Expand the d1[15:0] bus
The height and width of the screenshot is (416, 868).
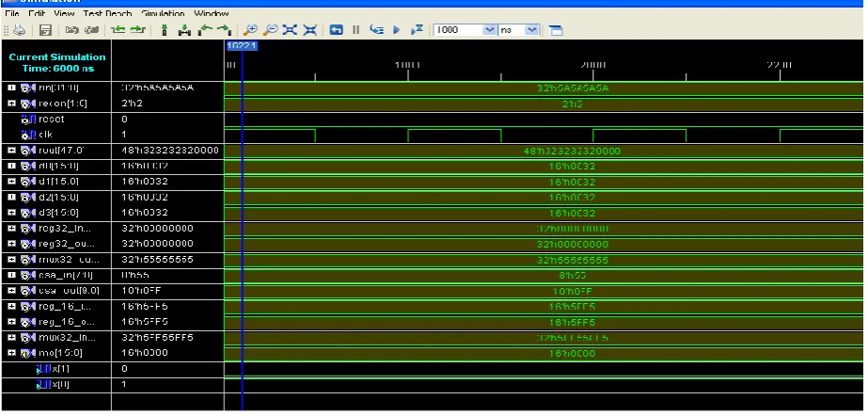pyautogui.click(x=11, y=181)
